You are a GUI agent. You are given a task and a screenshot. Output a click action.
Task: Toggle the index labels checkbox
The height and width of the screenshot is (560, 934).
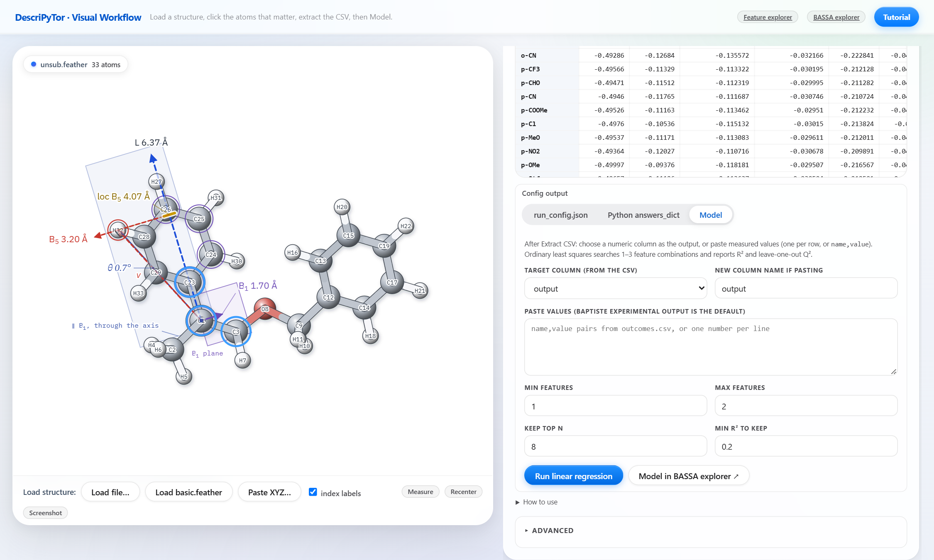(313, 492)
